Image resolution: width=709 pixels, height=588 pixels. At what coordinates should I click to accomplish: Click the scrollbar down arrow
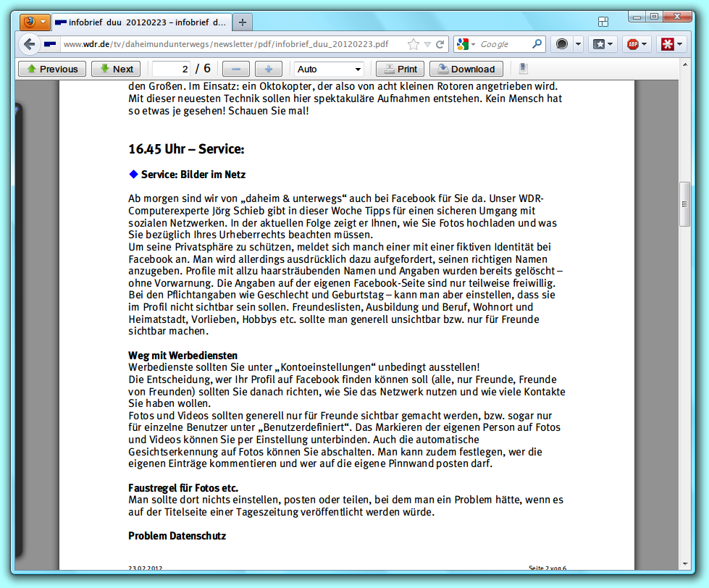click(685, 563)
